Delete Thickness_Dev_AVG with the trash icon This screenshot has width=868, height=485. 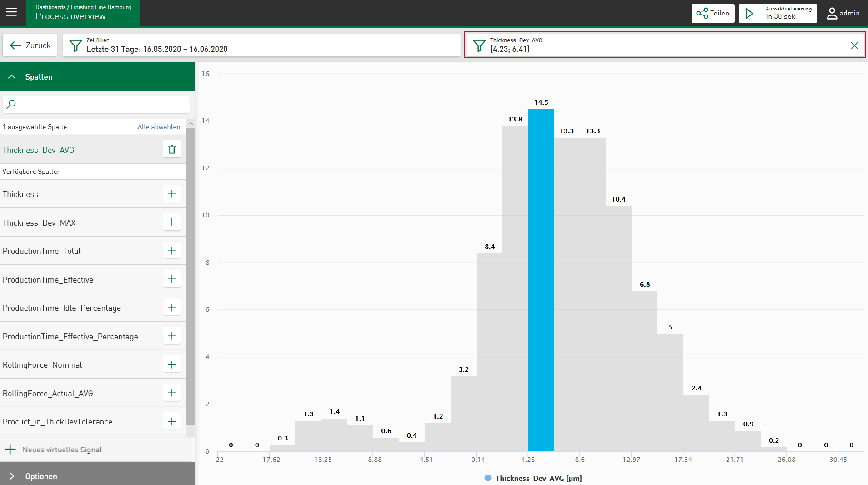(x=172, y=149)
